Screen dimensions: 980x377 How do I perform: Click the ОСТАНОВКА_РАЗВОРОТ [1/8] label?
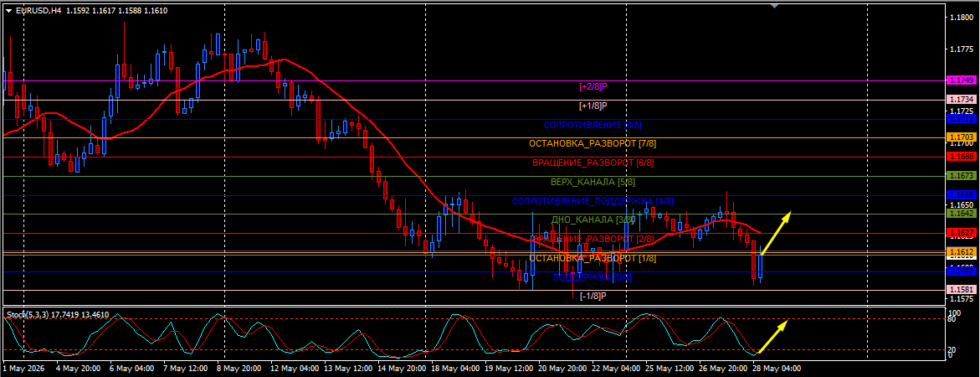click(x=593, y=258)
